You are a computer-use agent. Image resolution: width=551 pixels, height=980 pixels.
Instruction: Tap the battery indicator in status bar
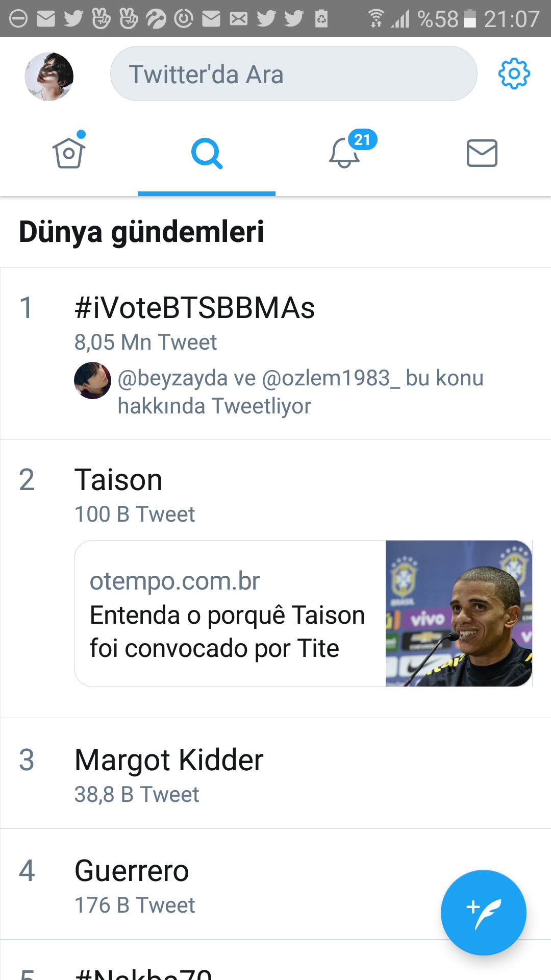[470, 19]
